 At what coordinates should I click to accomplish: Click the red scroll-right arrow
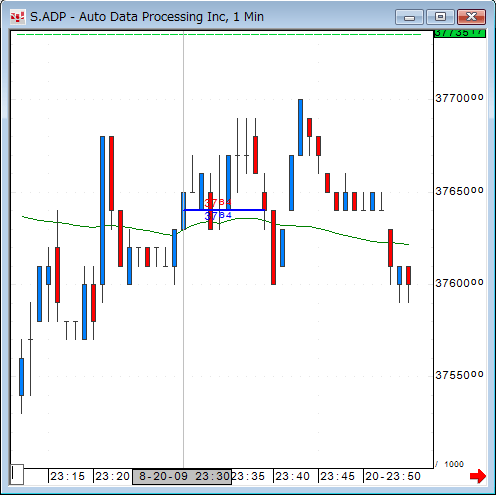(x=478, y=476)
